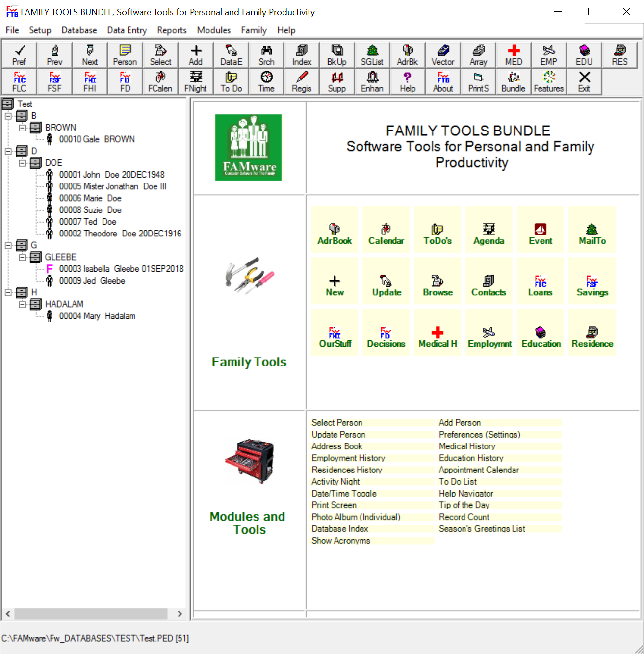The height and width of the screenshot is (654, 644).
Task: Click the Vector toolbar icon
Action: 443,55
